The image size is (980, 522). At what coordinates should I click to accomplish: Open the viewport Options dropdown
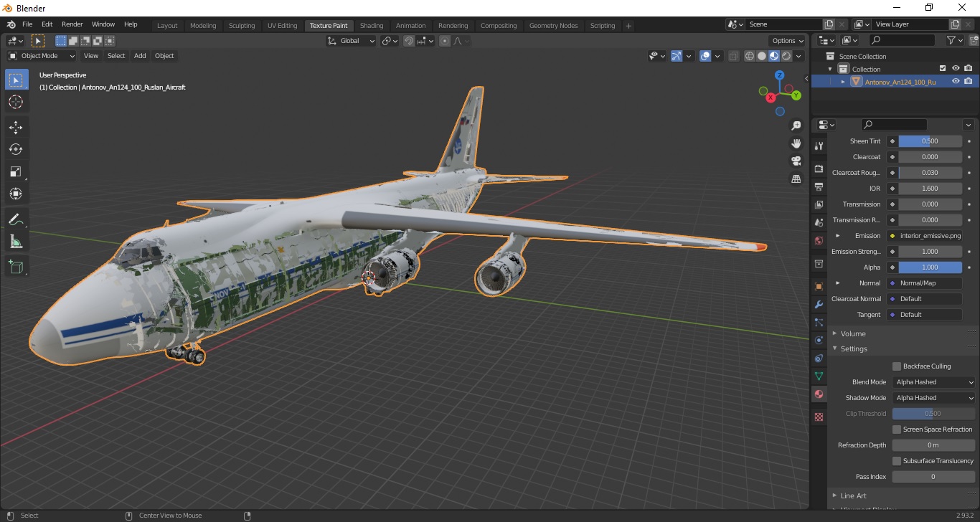tap(787, 41)
